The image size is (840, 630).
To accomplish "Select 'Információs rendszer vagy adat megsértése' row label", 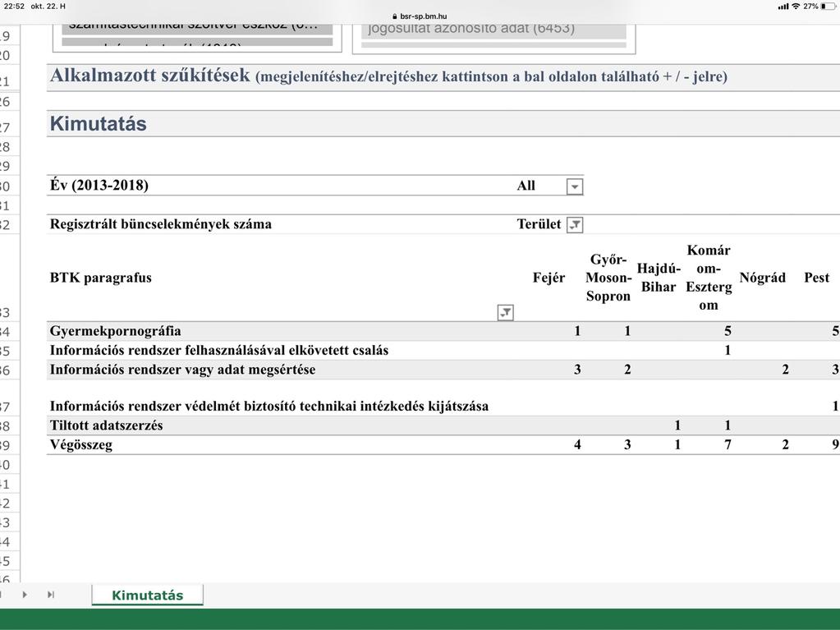I will tap(182, 370).
